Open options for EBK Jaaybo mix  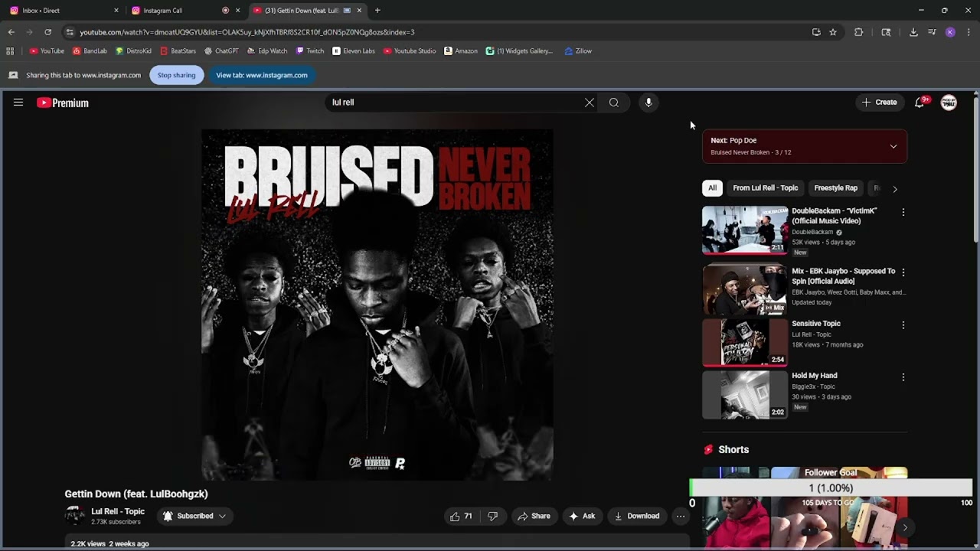click(x=903, y=272)
